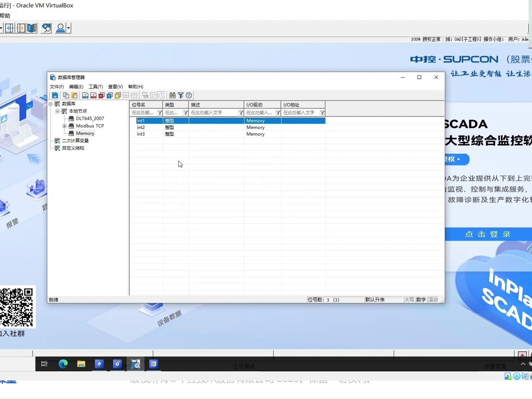
Task: Click the yellow right-arrow pane icon in outer toolbar
Action: (21, 28)
